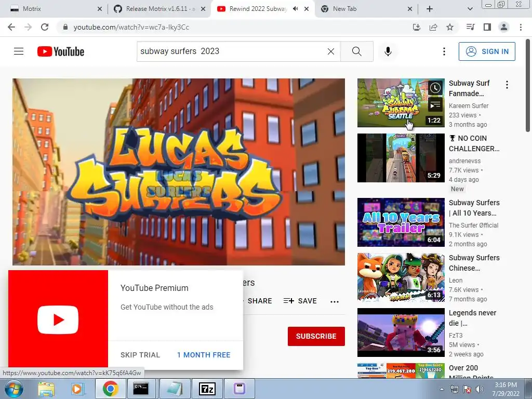Open NO COIN CHALLENGER video title
Screen dimensions: 532x399
coord(474,143)
